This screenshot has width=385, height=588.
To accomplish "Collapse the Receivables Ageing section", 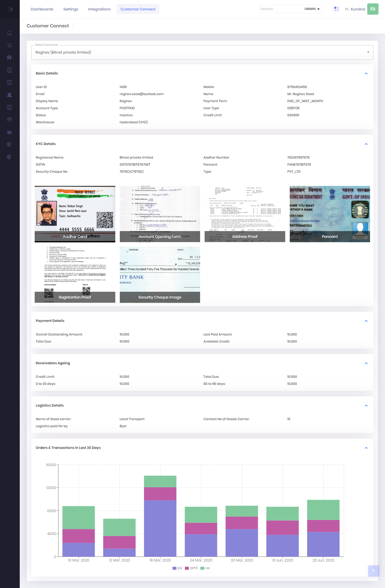I will coord(366,363).
